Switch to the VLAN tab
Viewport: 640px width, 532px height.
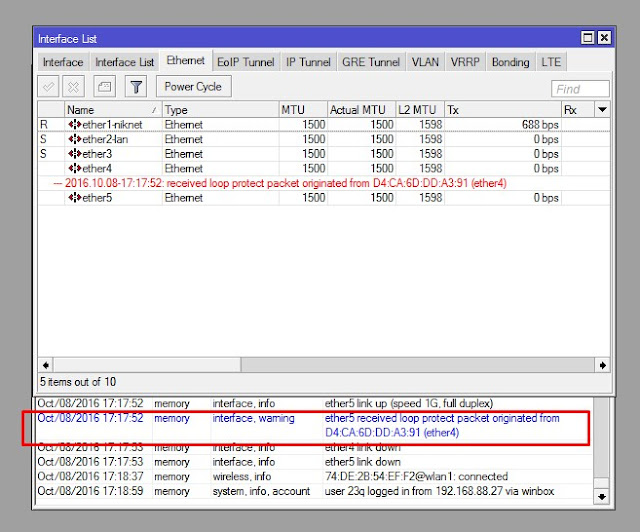pyautogui.click(x=425, y=62)
